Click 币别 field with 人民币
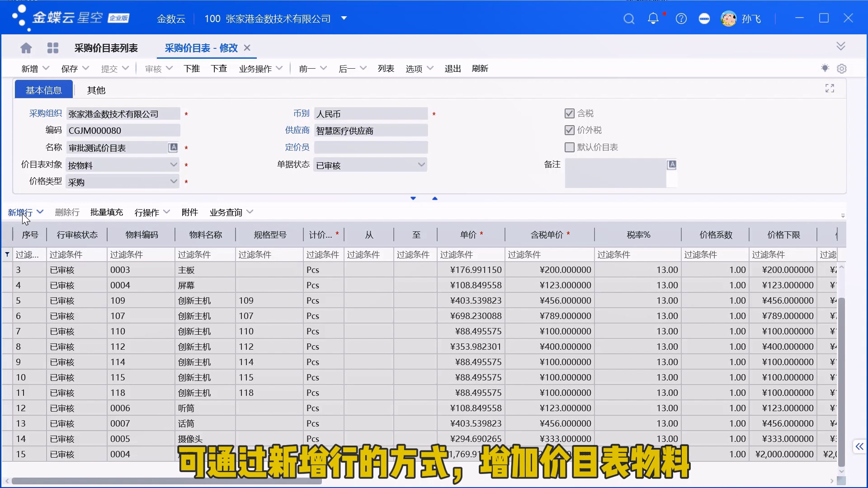Screen dimensions: 868x488 371,114
